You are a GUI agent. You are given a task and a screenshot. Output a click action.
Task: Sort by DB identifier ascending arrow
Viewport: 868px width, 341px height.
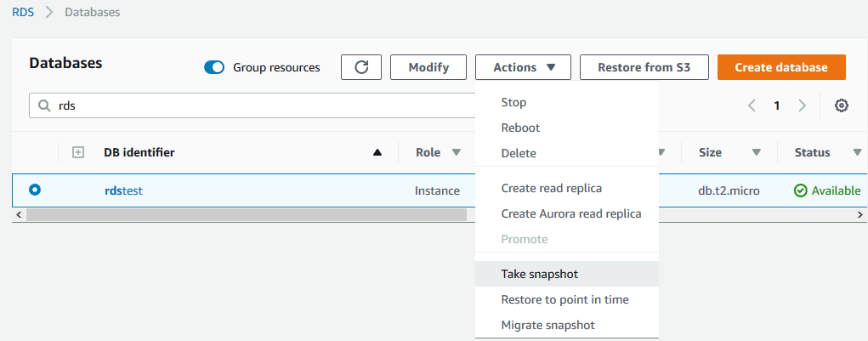377,153
